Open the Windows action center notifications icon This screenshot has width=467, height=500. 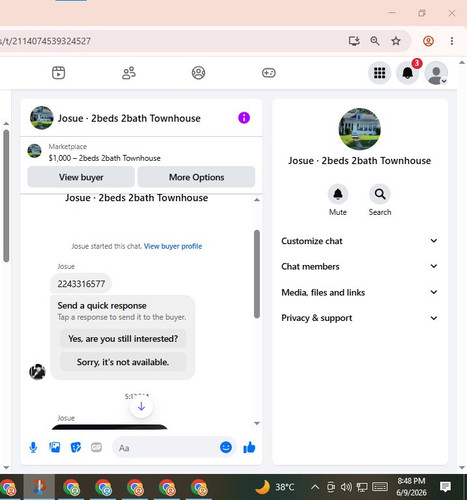(445, 487)
